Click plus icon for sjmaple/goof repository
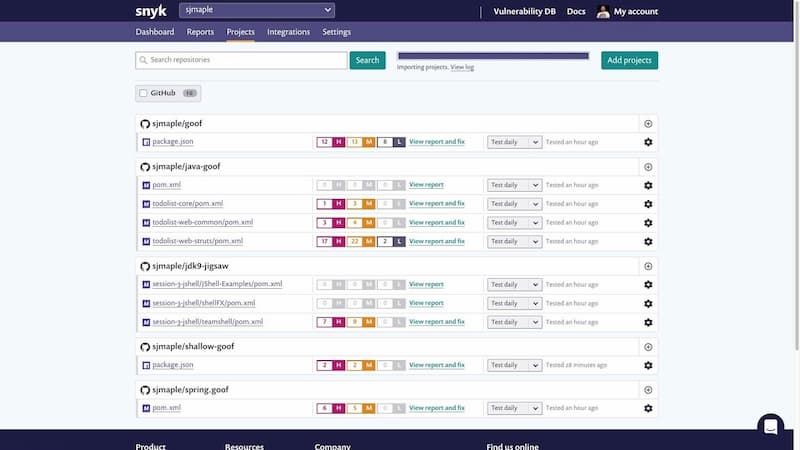The width and height of the screenshot is (800, 450). pyautogui.click(x=648, y=124)
